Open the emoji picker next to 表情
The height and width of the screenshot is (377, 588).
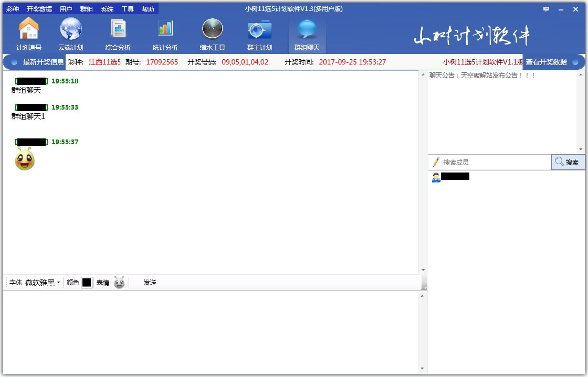pos(119,283)
